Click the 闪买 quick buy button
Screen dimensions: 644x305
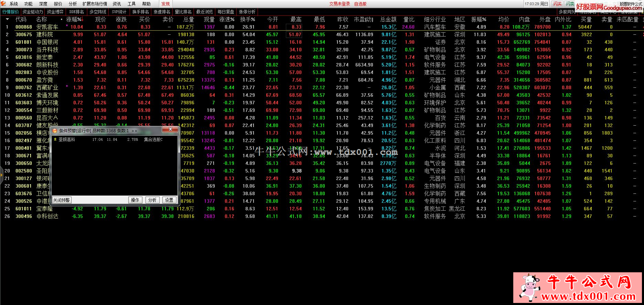557,4
